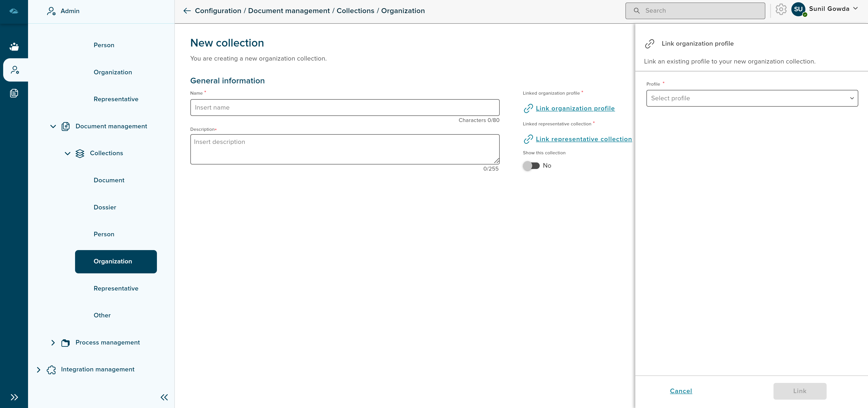
Task: Expand left rail with double-right arrows
Action: click(x=14, y=397)
